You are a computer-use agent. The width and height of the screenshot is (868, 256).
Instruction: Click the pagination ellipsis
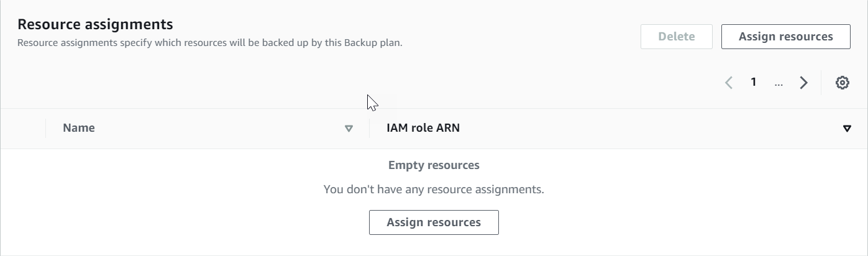779,83
